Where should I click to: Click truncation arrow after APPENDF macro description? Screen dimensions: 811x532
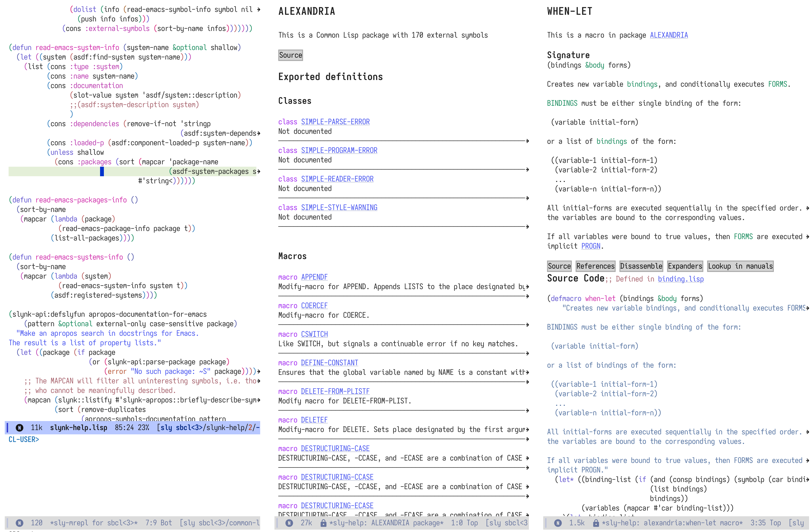(x=527, y=287)
